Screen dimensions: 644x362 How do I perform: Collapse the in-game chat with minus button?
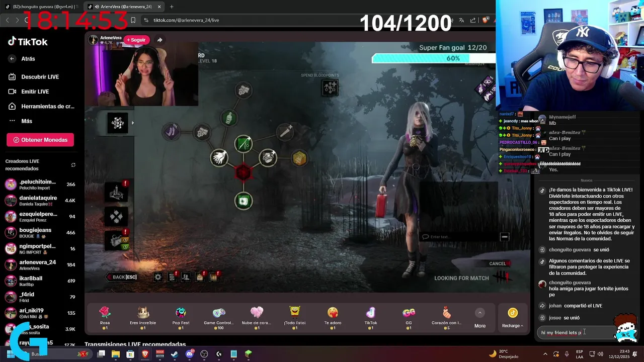(x=505, y=237)
